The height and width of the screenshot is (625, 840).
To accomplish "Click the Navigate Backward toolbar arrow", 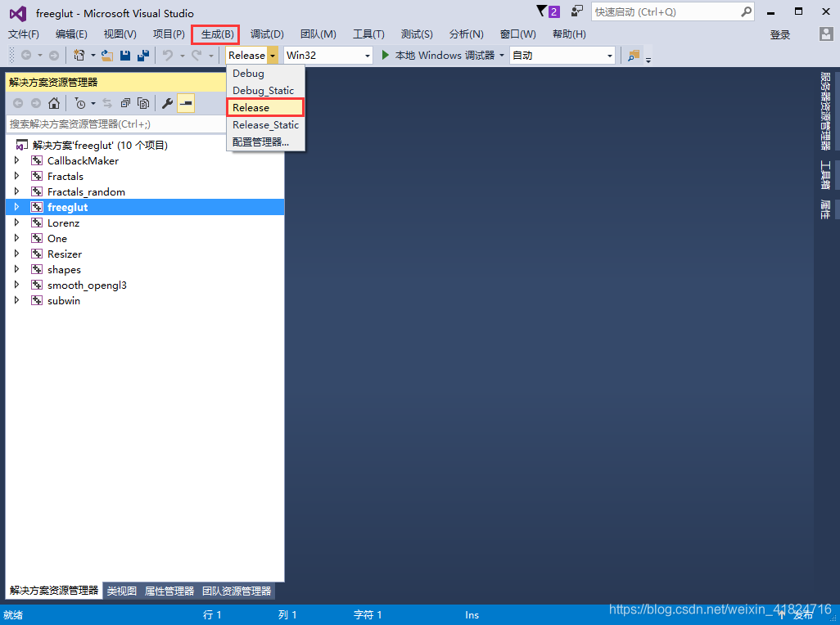I will [25, 55].
